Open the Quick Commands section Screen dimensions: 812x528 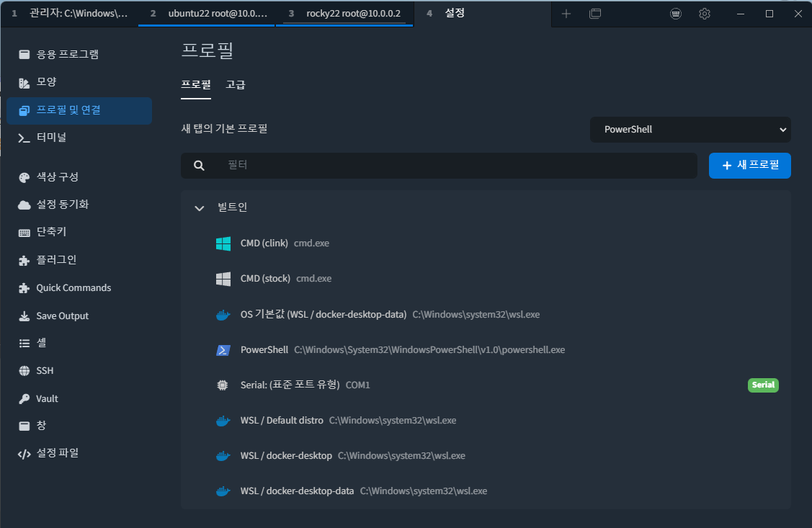coord(79,288)
